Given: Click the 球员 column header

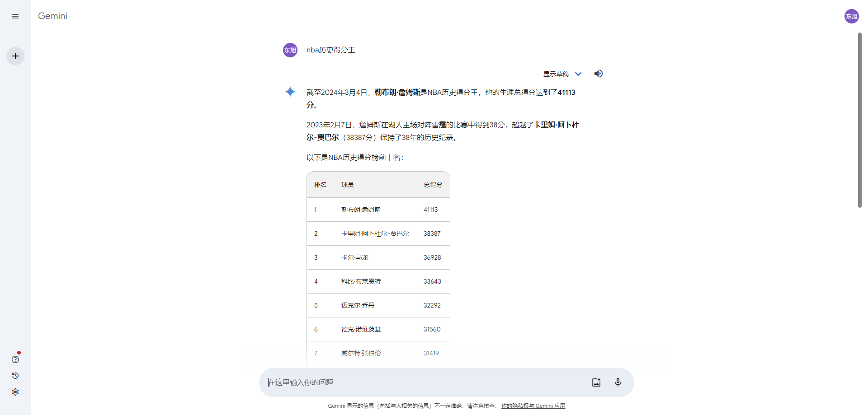Looking at the screenshot, I should (x=348, y=185).
